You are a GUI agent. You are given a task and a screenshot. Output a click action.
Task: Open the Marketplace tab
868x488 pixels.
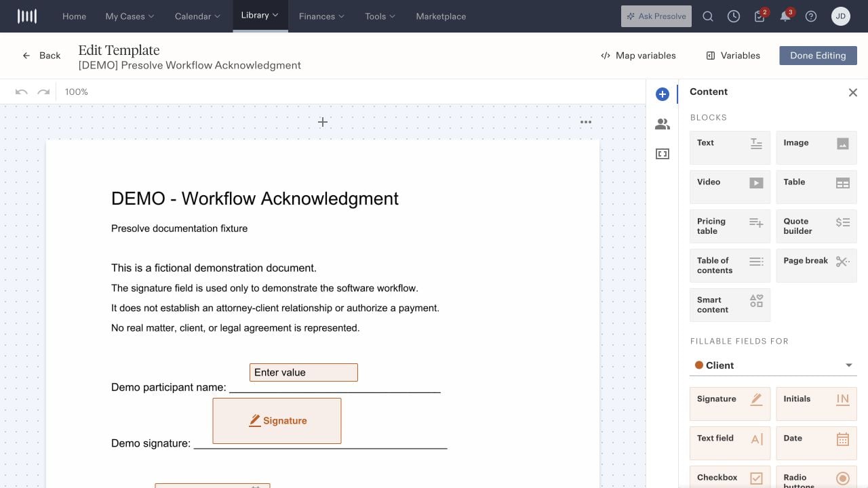pos(441,16)
